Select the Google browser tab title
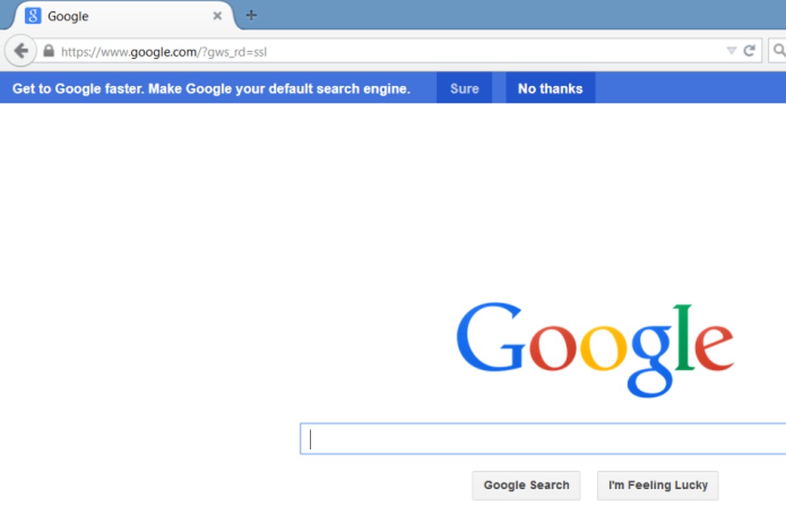Image resolution: width=786 pixels, height=532 pixels. pos(68,16)
